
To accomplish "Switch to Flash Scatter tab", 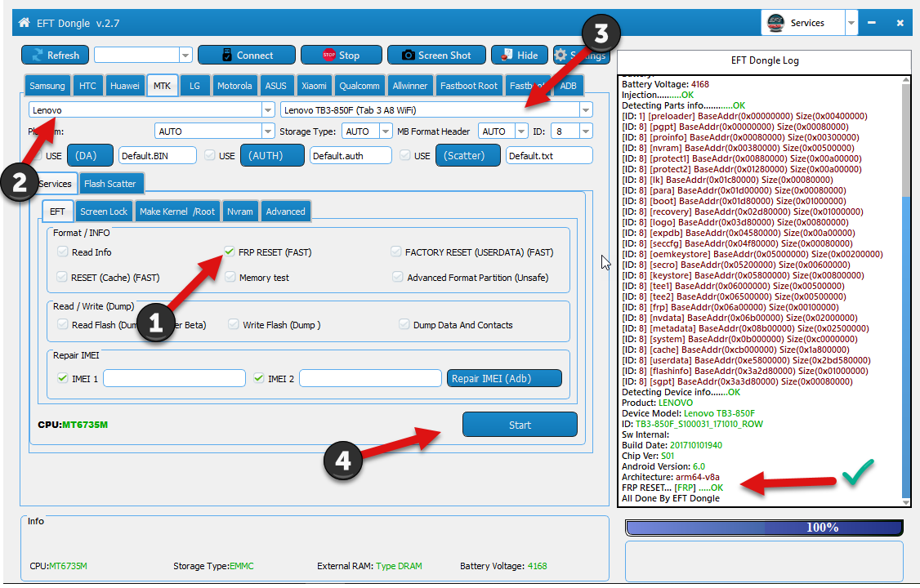I will (x=109, y=184).
